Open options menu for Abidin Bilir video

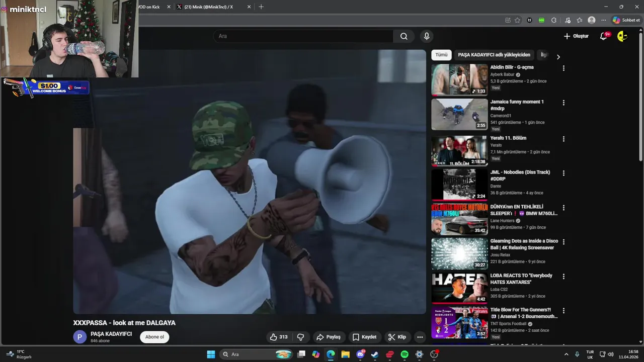(x=563, y=68)
